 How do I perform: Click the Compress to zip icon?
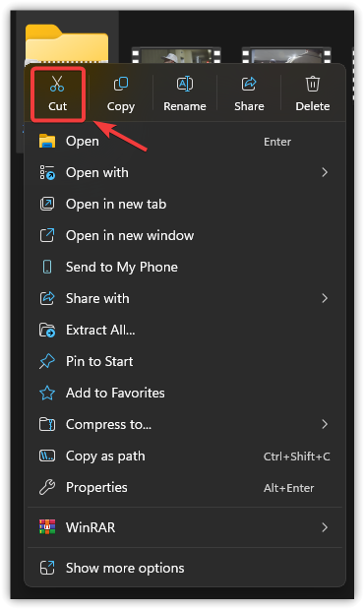coord(47,424)
